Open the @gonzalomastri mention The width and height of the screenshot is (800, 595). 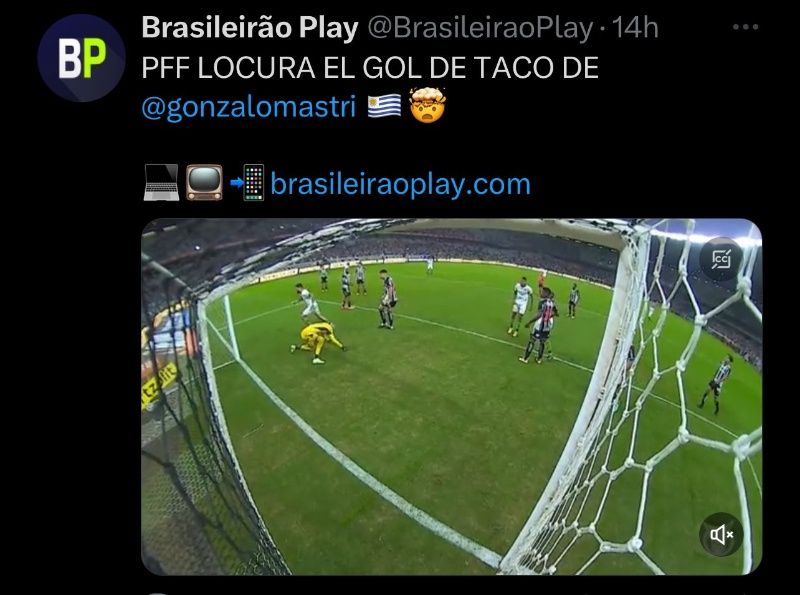[249, 107]
